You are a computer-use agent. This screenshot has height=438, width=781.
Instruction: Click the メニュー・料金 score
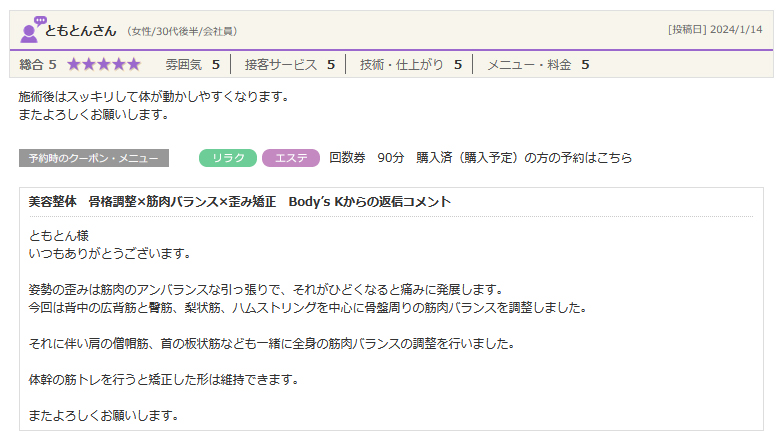click(537, 65)
